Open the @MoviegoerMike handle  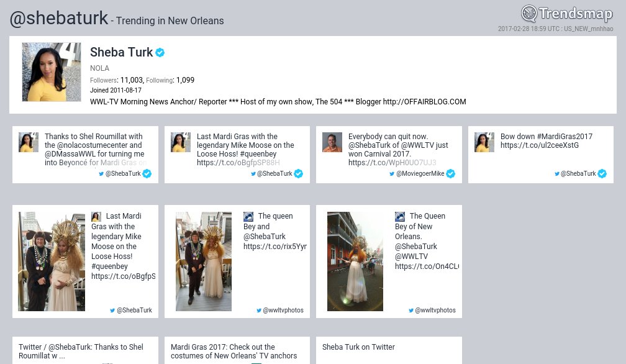[x=420, y=174]
